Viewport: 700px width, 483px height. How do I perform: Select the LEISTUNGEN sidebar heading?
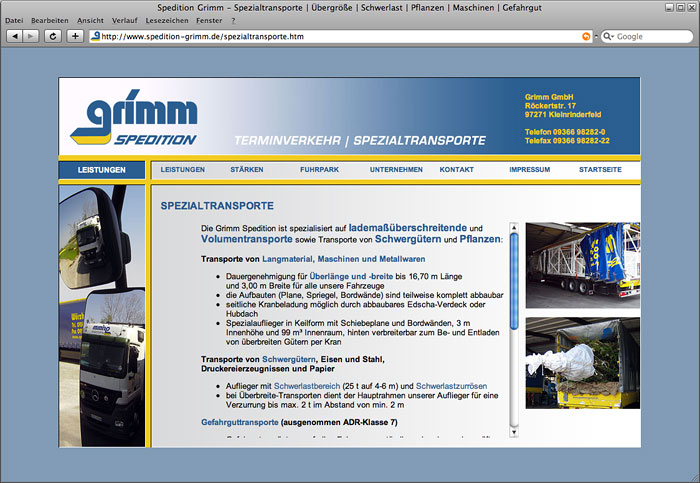tap(101, 170)
